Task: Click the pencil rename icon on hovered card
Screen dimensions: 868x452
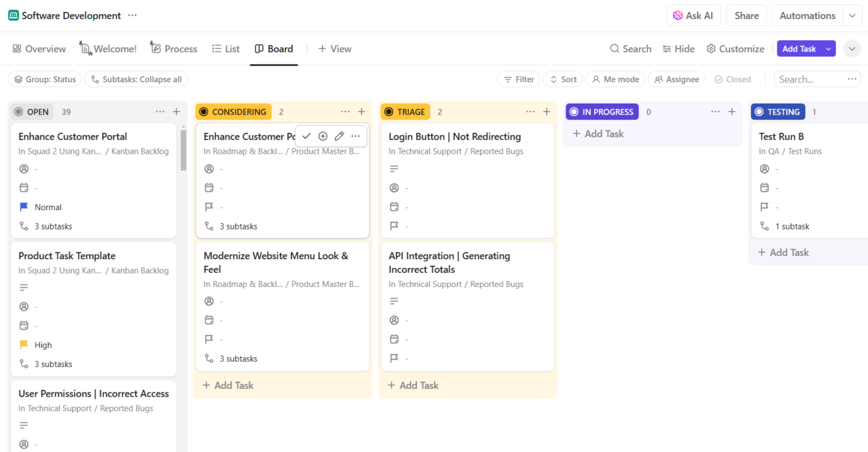Action: click(339, 136)
